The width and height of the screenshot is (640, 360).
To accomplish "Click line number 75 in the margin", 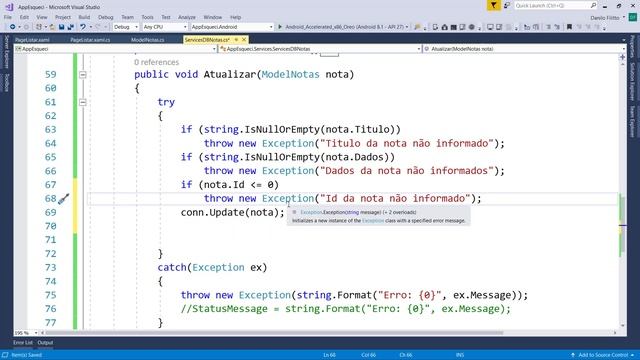I will (x=50, y=295).
